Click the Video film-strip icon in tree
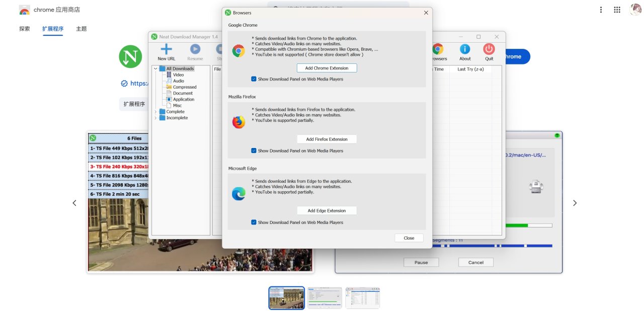Viewport: 644px width, 311px height. (x=169, y=74)
